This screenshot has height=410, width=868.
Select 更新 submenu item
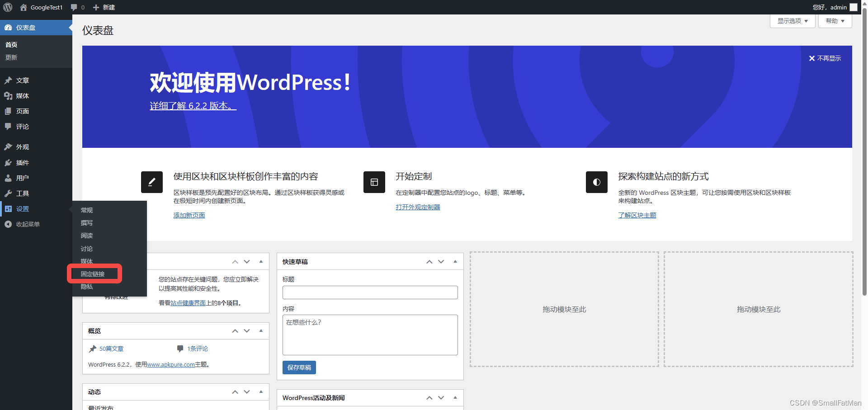coord(11,57)
